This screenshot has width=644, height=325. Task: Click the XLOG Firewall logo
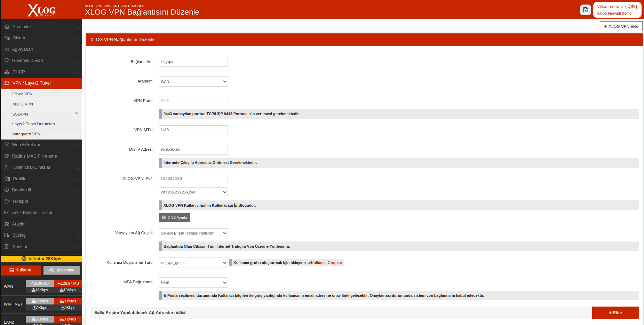click(41, 10)
